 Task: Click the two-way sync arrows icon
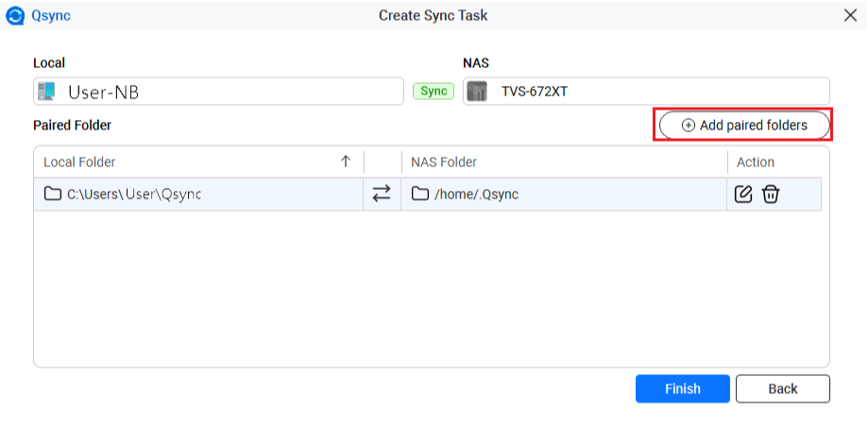pos(382,194)
